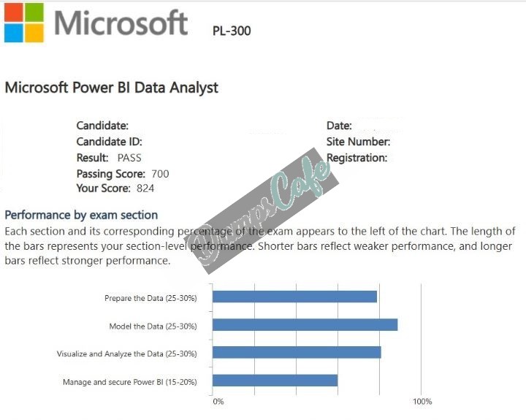Click the Performance by exam section heading
526x420 pixels.
tap(81, 215)
